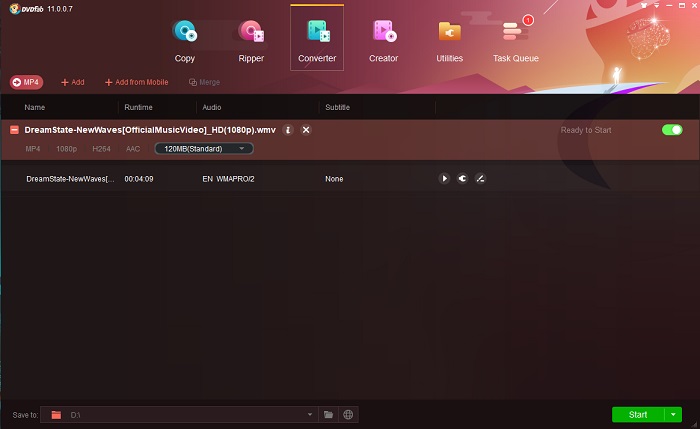Click the MP4 profile switcher button
Image resolution: width=700 pixels, height=429 pixels.
(x=26, y=82)
